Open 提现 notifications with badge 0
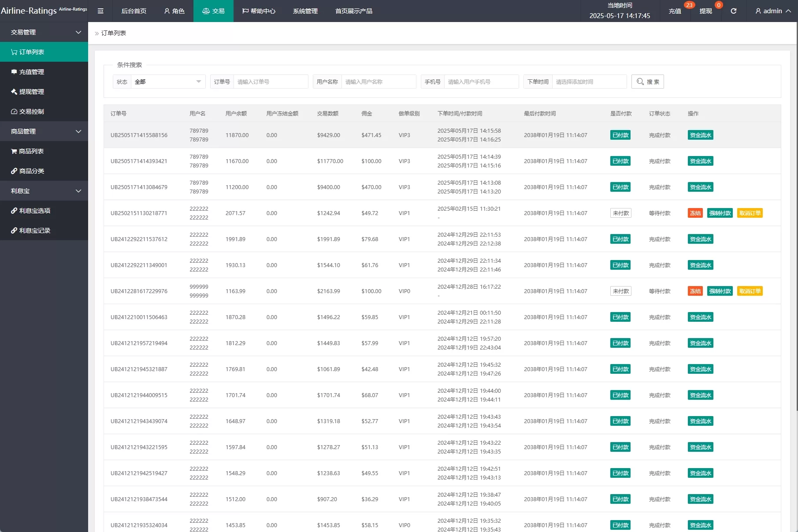Viewport: 798px width, 532px height. coord(705,11)
